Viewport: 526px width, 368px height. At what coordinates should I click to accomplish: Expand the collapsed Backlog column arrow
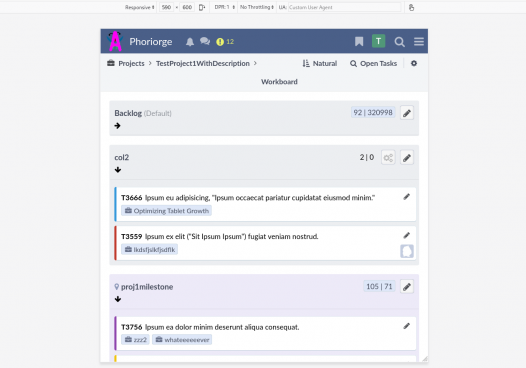coord(117,126)
